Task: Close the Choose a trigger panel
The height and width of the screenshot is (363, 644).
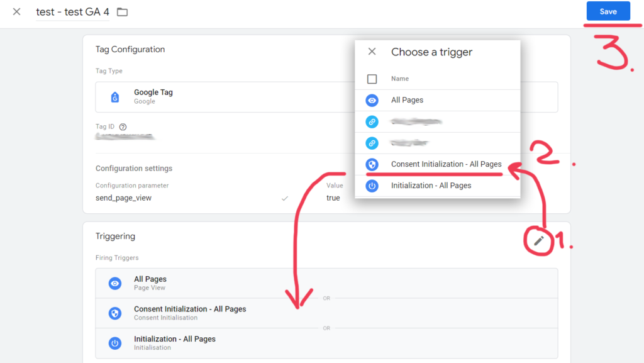Action: 372,52
